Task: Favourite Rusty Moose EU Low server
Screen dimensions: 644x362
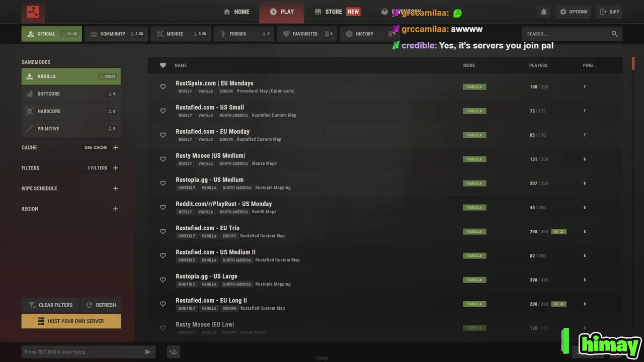Action: tap(163, 328)
